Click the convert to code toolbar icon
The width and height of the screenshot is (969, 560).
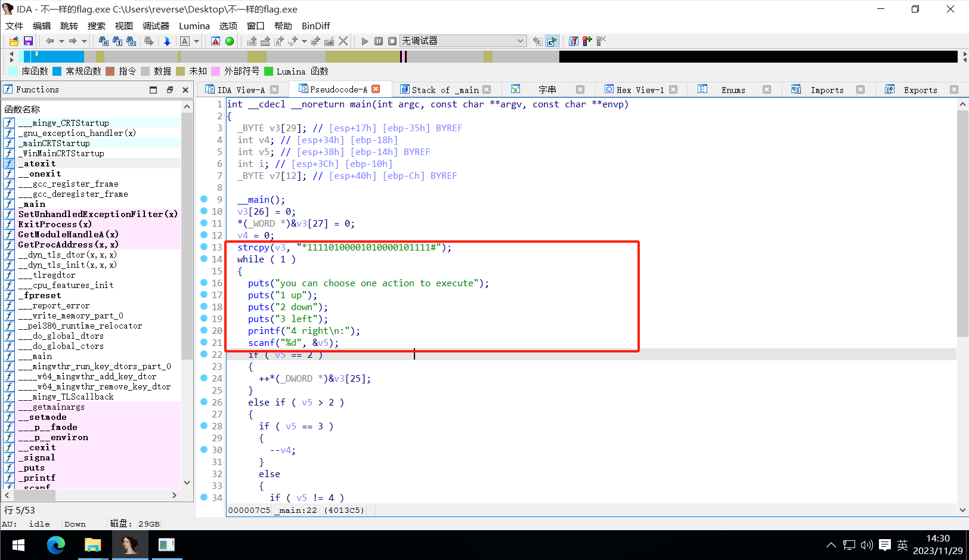pyautogui.click(x=252, y=41)
